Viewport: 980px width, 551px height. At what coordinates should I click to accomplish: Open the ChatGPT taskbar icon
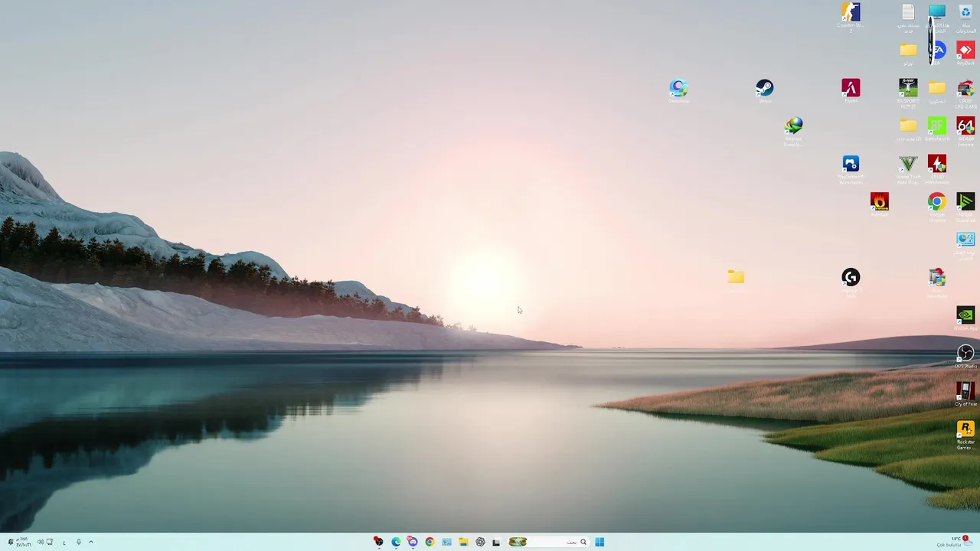480,542
